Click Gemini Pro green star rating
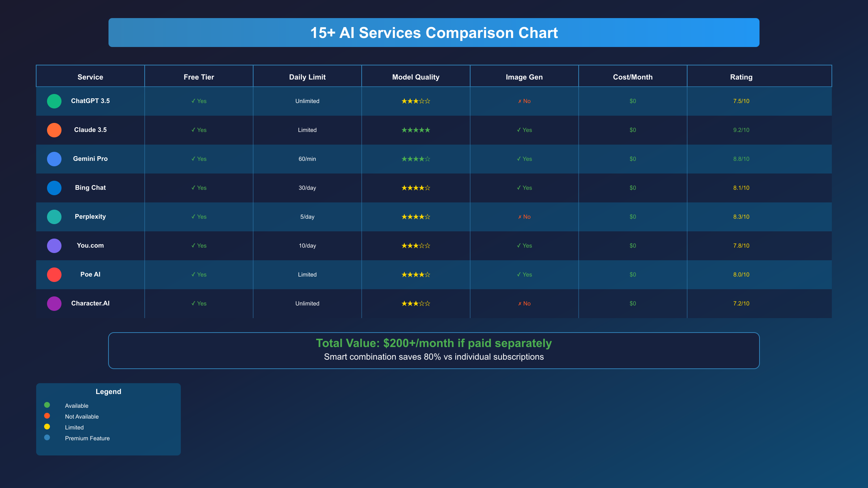 416,159
